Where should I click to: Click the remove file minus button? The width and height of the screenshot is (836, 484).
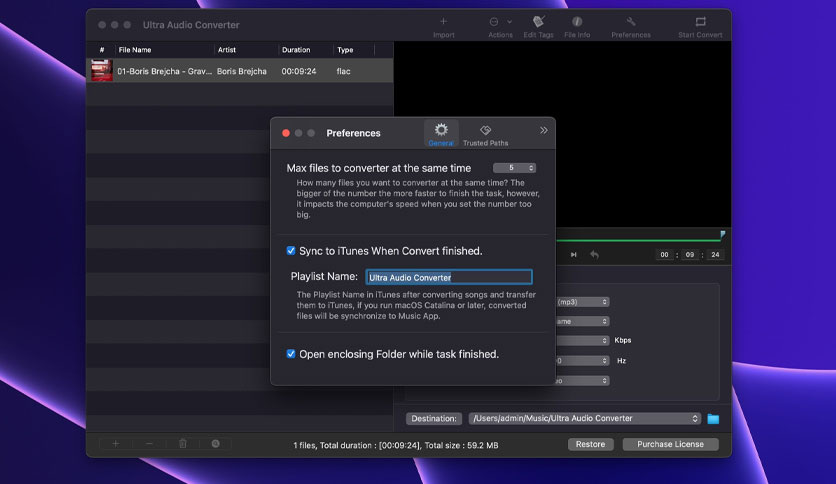point(149,443)
